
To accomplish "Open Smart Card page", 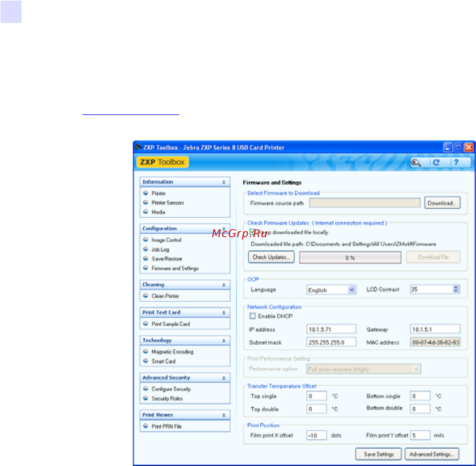I will coord(163,361).
